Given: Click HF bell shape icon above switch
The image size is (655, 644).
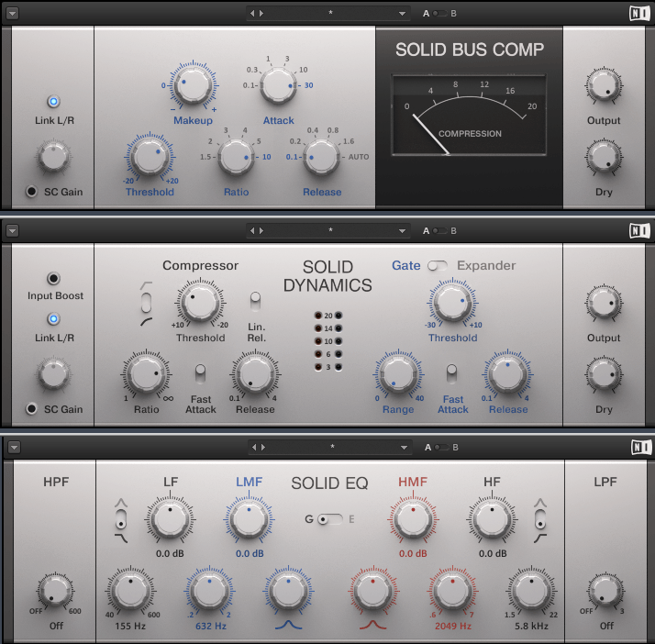Looking at the screenshot, I should pyautogui.click(x=540, y=503).
